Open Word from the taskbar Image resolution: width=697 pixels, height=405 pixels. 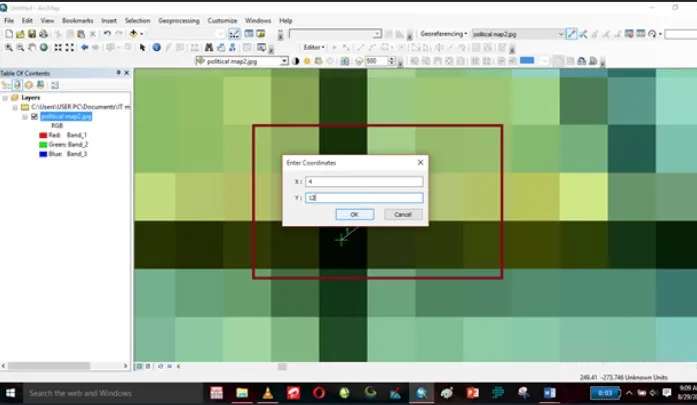pos(549,393)
